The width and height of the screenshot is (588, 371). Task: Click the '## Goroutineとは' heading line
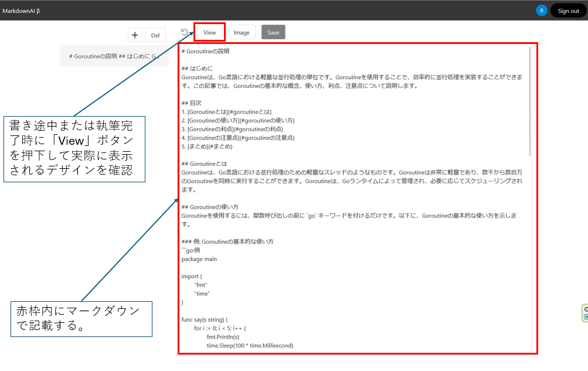(204, 164)
